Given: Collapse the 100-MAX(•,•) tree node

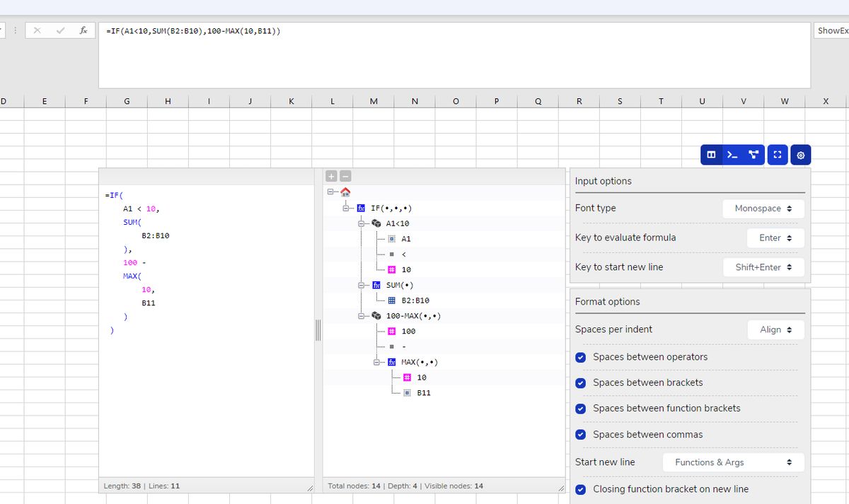Looking at the screenshot, I should tap(362, 315).
